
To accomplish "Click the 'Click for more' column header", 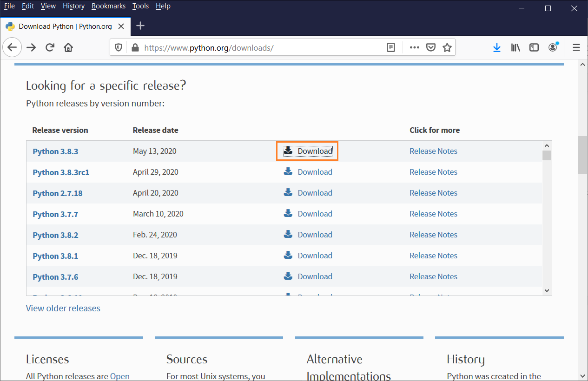I will [435, 130].
